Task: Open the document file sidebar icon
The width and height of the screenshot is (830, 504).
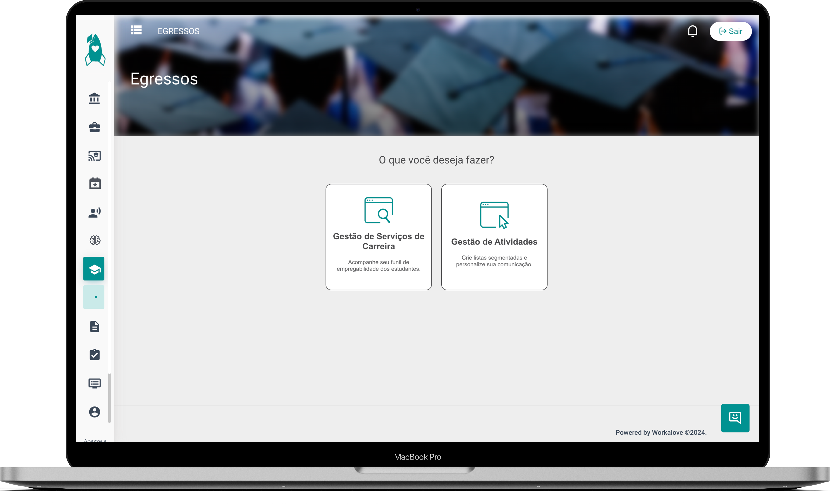Action: pyautogui.click(x=94, y=326)
